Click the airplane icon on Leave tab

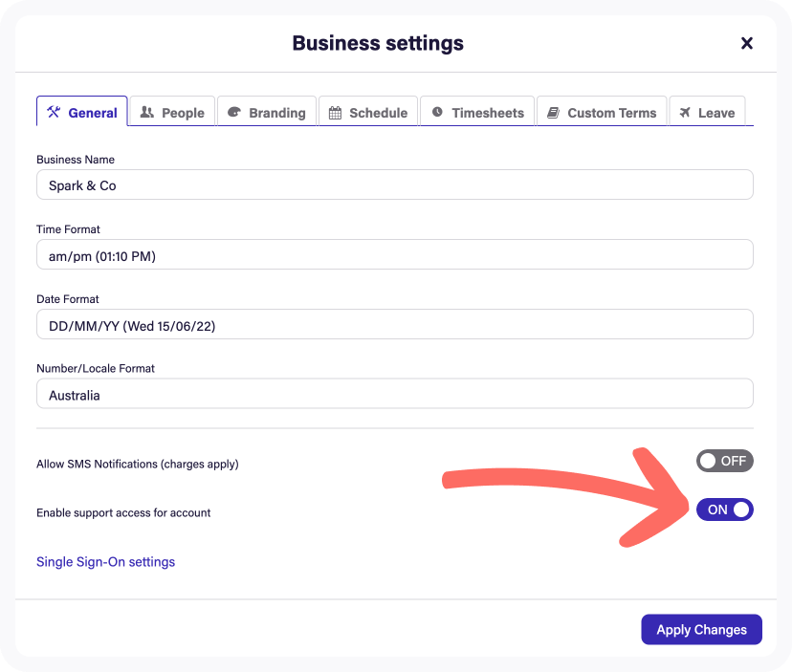point(685,112)
